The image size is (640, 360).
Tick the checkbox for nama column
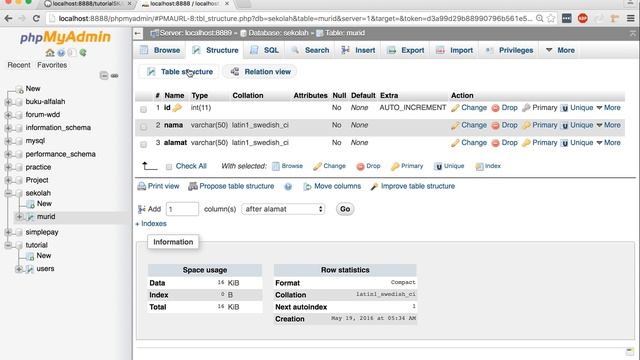pyautogui.click(x=143, y=127)
